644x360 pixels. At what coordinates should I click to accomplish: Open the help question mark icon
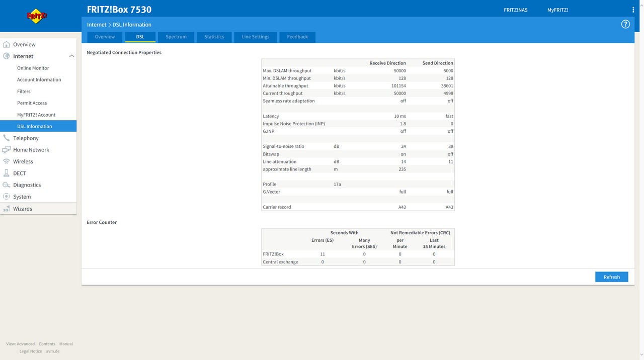625,24
